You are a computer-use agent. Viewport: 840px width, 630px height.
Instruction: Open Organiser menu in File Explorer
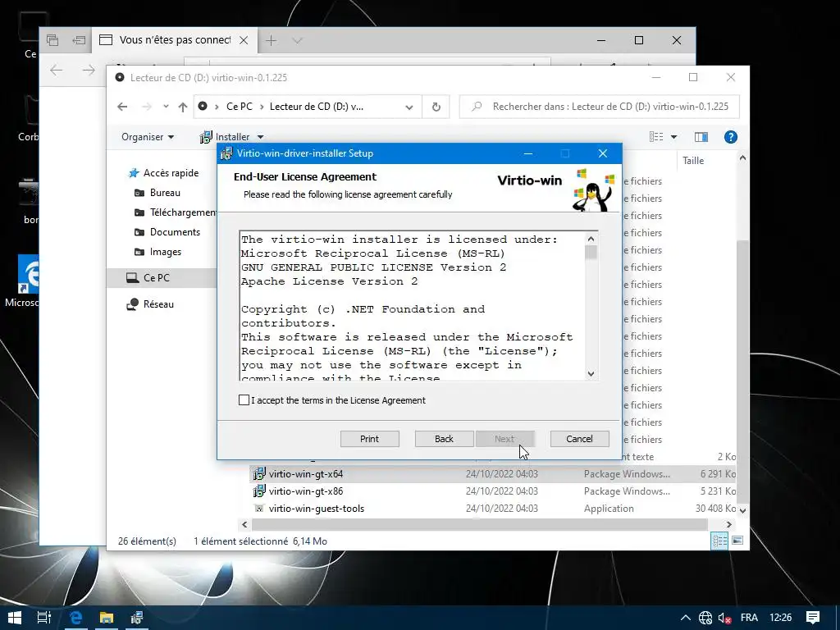[x=148, y=137]
